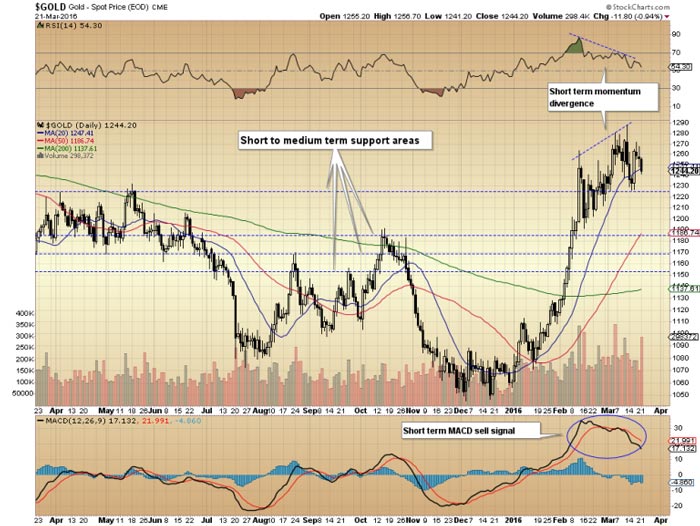700x526 pixels.
Task: Click the $GOLD ticker symbol title
Action: click(51, 7)
